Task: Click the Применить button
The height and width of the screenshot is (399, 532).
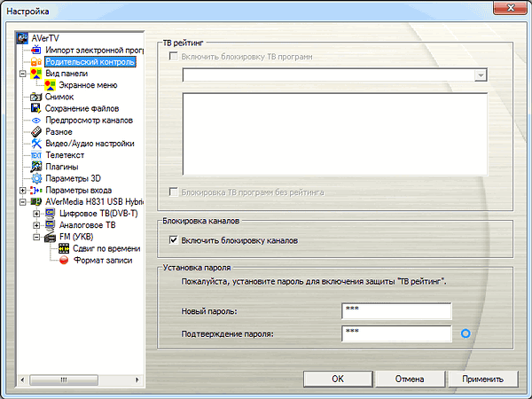Action: 483,379
